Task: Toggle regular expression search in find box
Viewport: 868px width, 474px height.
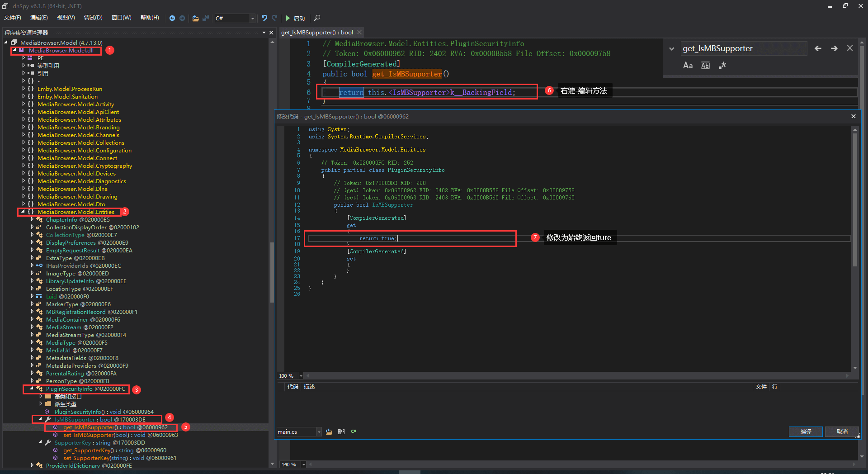Action: tap(722, 66)
